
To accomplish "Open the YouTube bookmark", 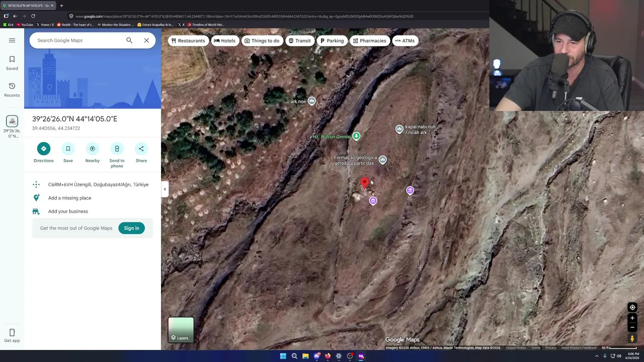I will coord(25,25).
